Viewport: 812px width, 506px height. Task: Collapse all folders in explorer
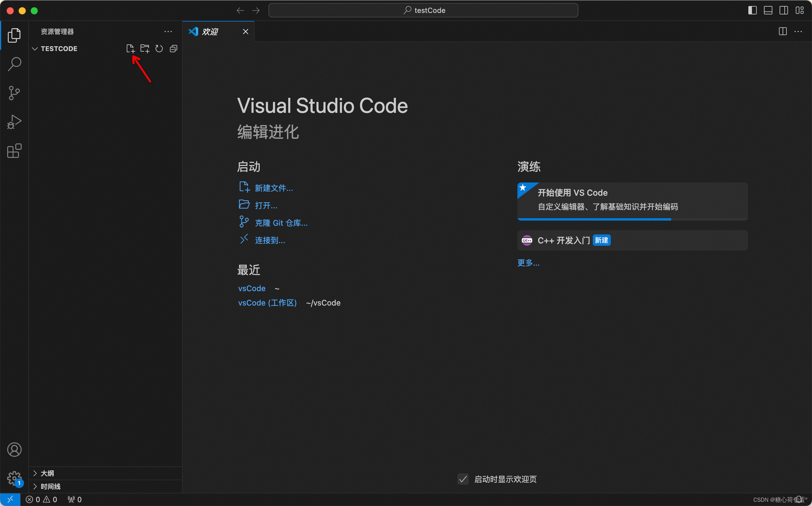pyautogui.click(x=174, y=49)
